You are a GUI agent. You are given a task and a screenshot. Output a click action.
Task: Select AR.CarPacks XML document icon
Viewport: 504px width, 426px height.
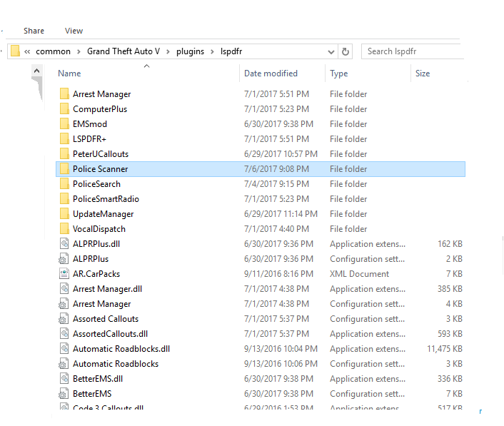pos(64,274)
